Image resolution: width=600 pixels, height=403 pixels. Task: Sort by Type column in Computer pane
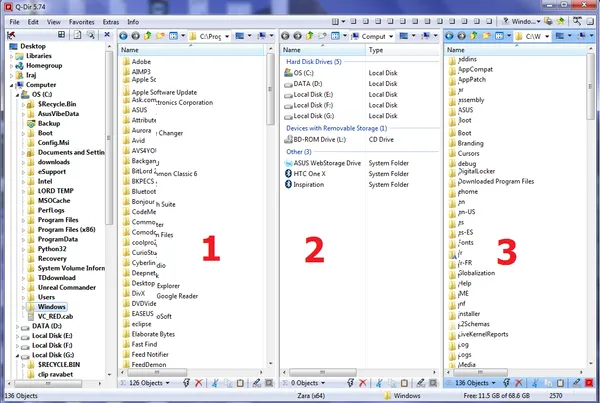tap(402, 50)
